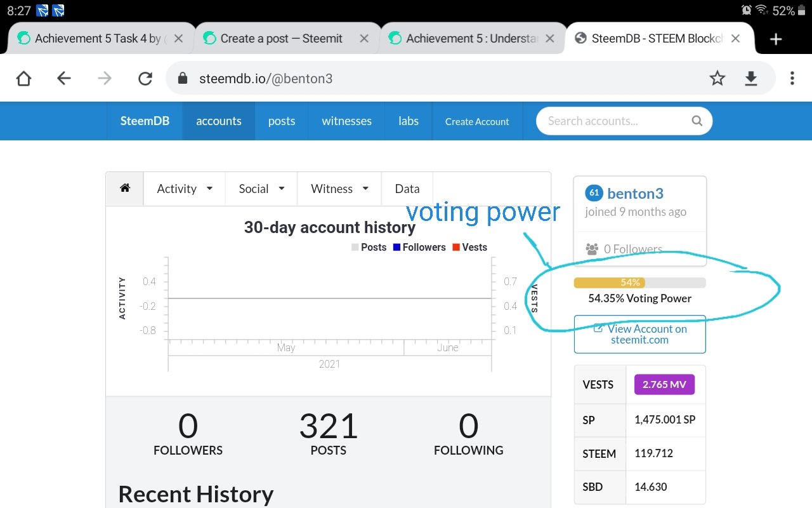Open the witnesses menu item
The height and width of the screenshot is (508, 812).
click(x=346, y=121)
